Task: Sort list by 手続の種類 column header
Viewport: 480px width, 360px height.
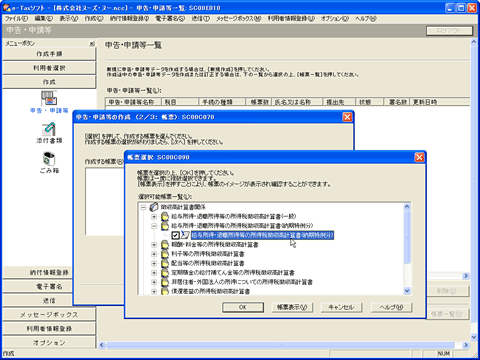Action: point(222,102)
